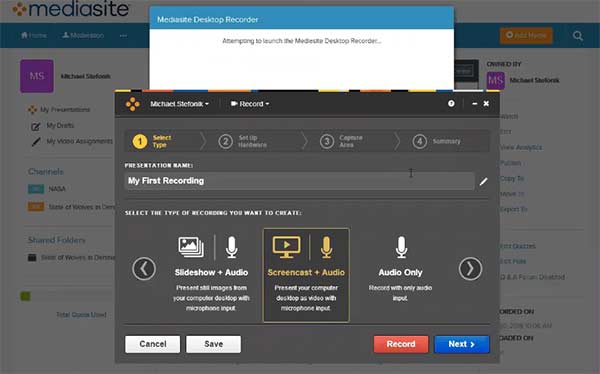Open the NASA channel
Screen dimensions: 600x374
47,189
